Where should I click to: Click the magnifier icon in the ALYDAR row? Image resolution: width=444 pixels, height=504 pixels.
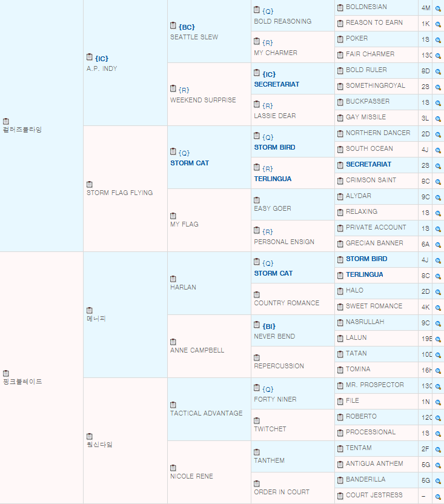click(x=438, y=197)
